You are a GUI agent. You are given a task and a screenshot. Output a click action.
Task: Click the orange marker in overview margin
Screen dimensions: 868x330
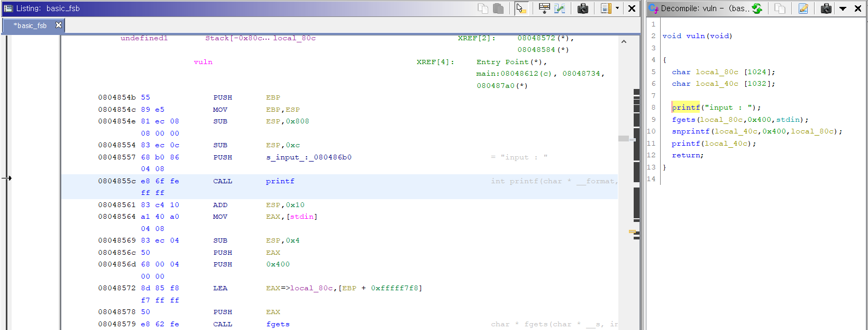632,231
